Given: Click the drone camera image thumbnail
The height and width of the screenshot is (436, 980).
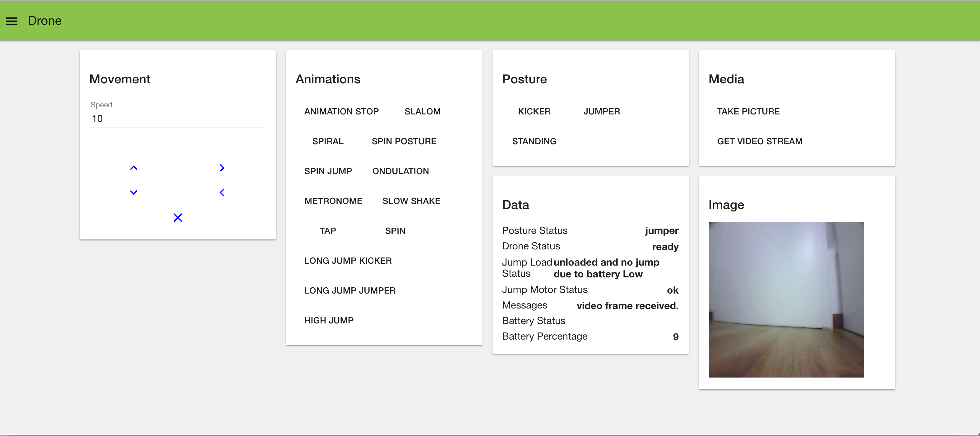Looking at the screenshot, I should (786, 300).
